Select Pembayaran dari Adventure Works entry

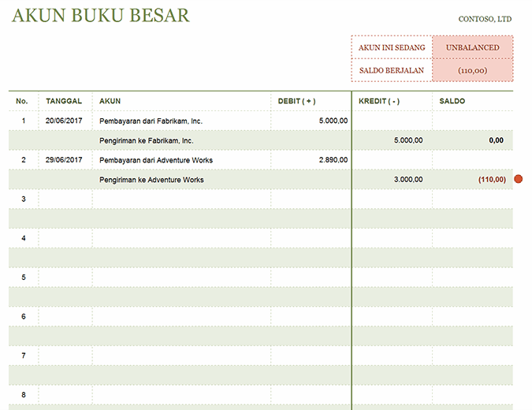pyautogui.click(x=156, y=160)
